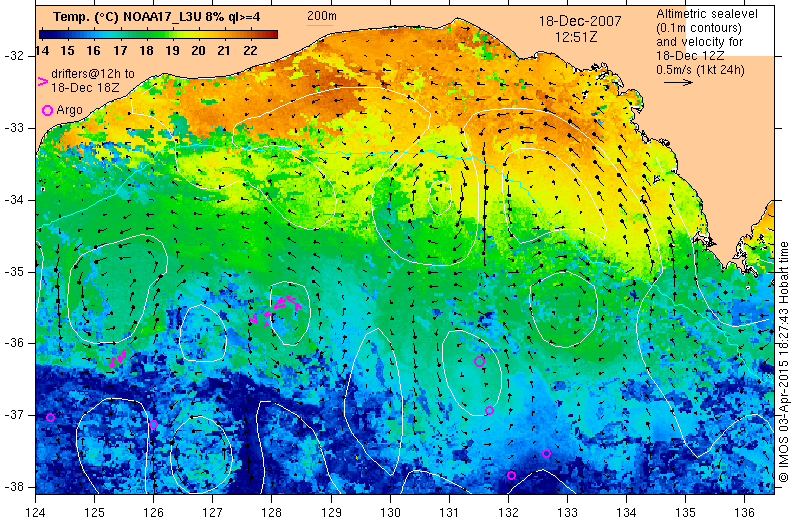Click the 0.5m/s velocity scale arrow
The height and width of the screenshot is (520, 800).
678,82
